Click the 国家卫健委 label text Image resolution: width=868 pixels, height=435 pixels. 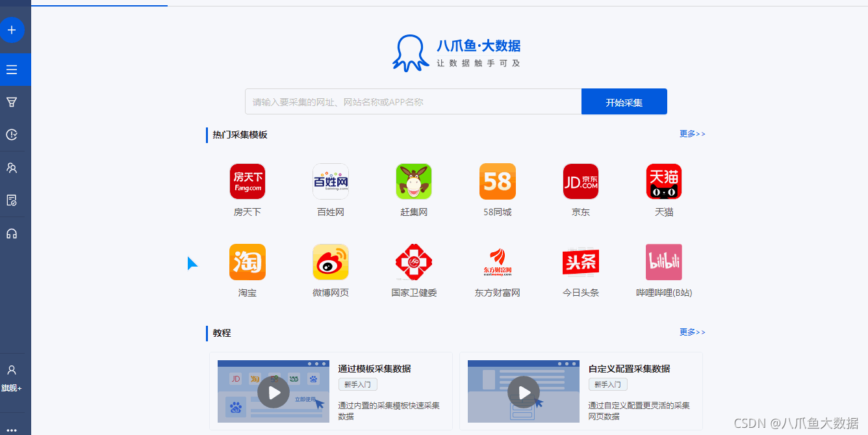[414, 293]
